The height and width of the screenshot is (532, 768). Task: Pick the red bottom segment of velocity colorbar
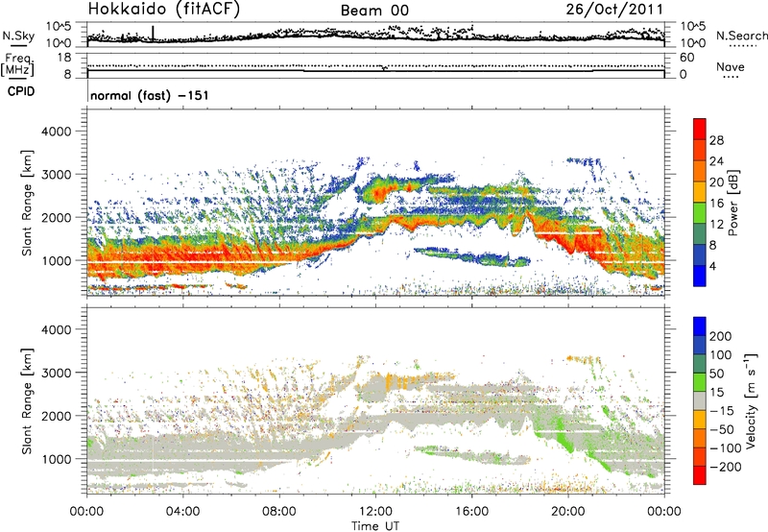click(700, 475)
